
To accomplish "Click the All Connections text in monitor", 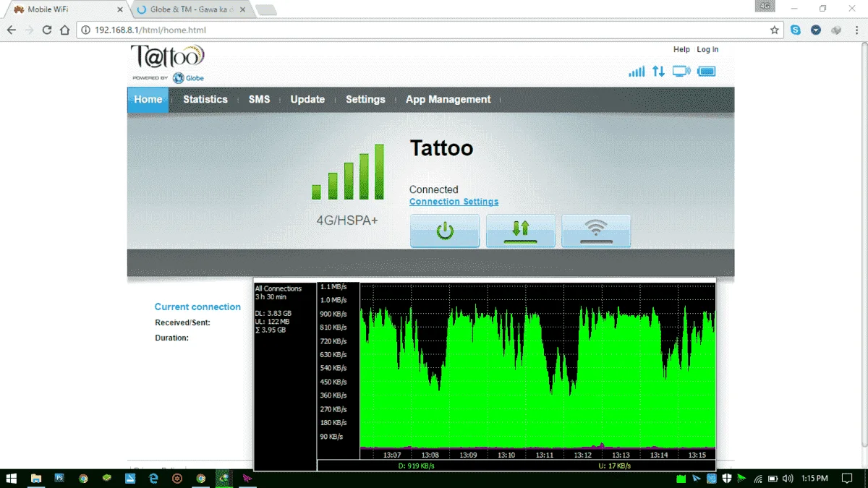I will tap(278, 288).
